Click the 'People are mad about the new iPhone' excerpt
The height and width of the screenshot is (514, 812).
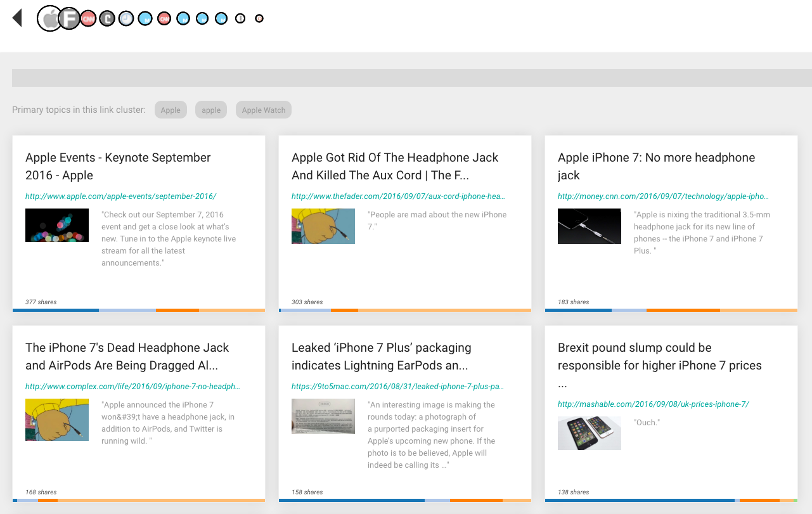(437, 221)
